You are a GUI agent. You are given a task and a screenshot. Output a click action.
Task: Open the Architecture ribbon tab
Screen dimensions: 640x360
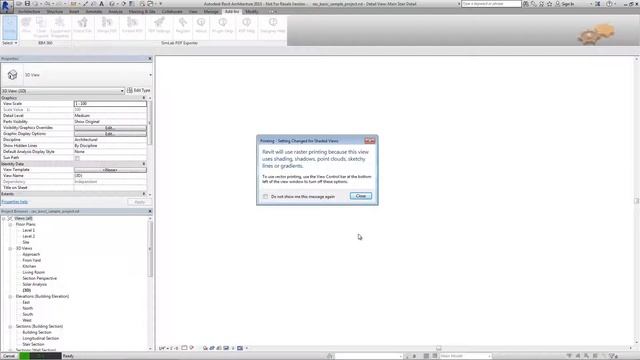pos(29,11)
